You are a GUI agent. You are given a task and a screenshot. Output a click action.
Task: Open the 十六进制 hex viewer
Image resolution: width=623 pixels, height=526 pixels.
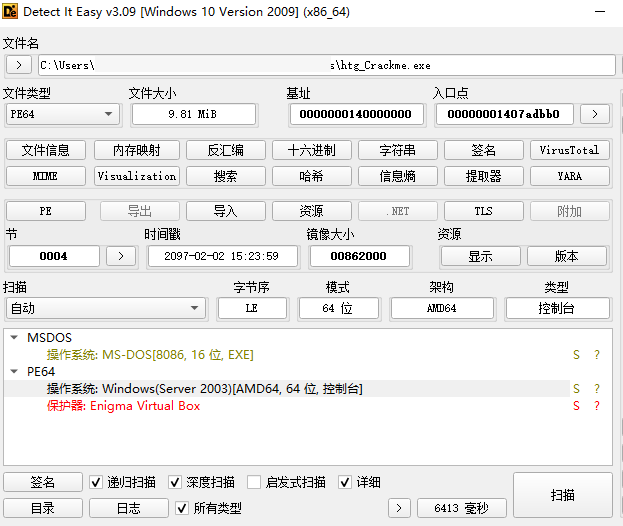tap(312, 150)
